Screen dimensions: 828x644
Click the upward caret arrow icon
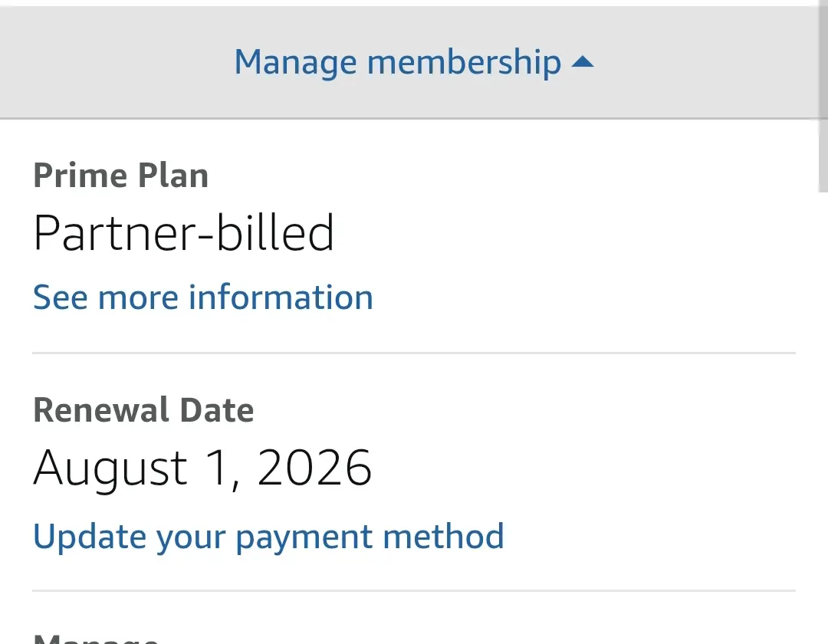click(x=583, y=62)
